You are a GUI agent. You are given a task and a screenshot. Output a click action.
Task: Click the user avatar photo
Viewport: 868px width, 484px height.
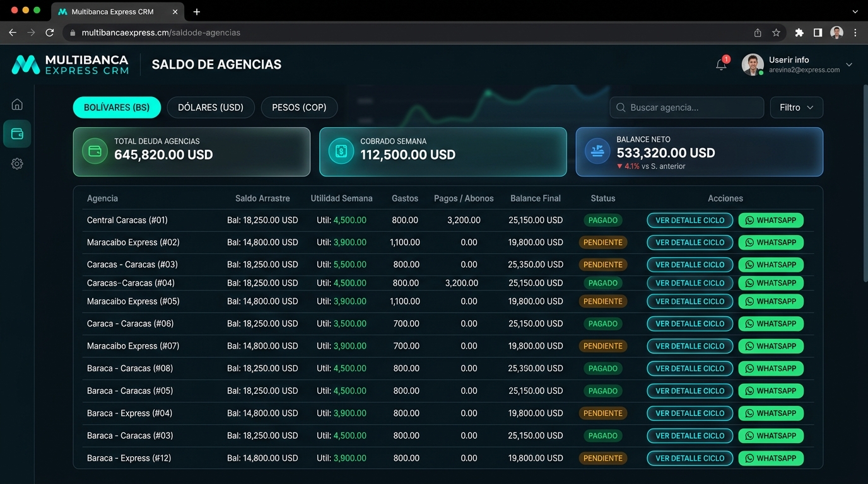[x=753, y=64]
